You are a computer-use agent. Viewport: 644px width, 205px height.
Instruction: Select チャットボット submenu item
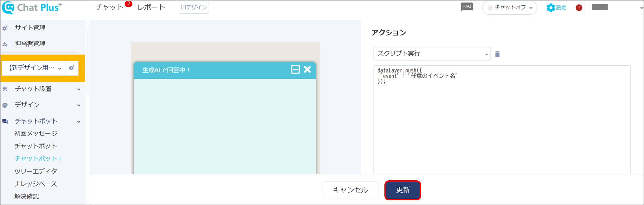[x=36, y=146]
